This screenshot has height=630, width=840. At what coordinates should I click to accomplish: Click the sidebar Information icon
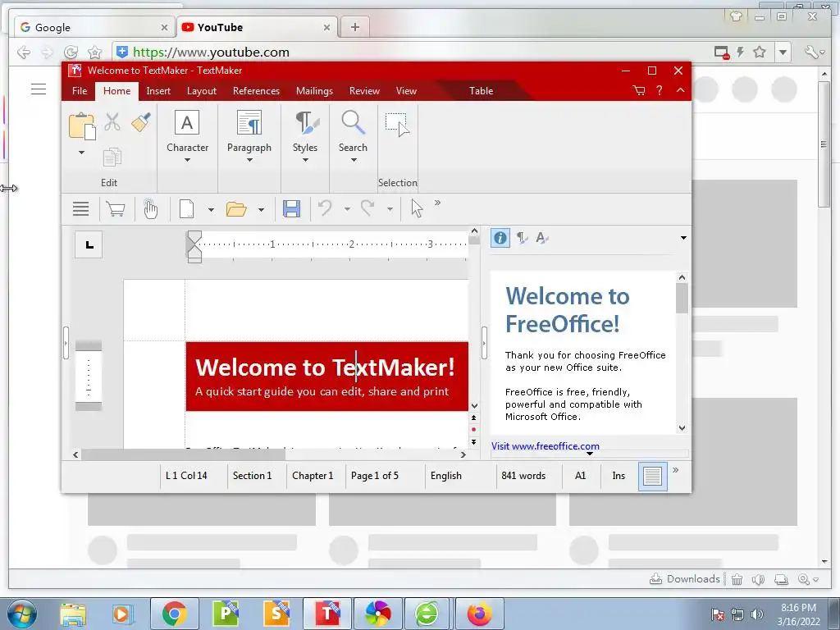coord(500,238)
